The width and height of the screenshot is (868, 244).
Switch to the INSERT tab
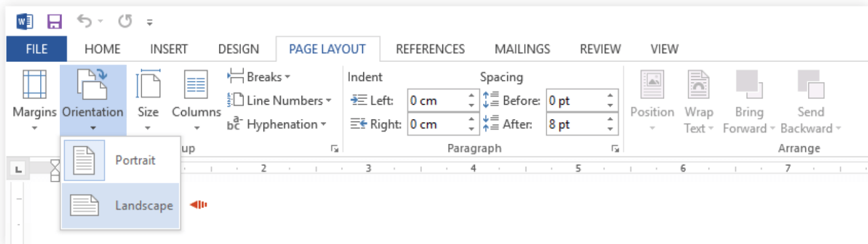coord(169,49)
